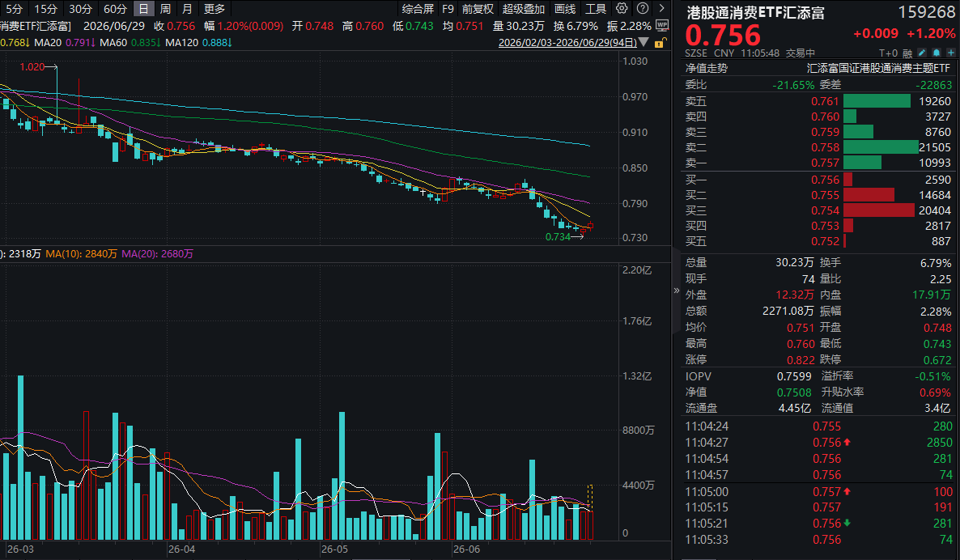Collapse the side panel double-arrow handle
The height and width of the screenshot is (560, 960).
pyautogui.click(x=677, y=291)
